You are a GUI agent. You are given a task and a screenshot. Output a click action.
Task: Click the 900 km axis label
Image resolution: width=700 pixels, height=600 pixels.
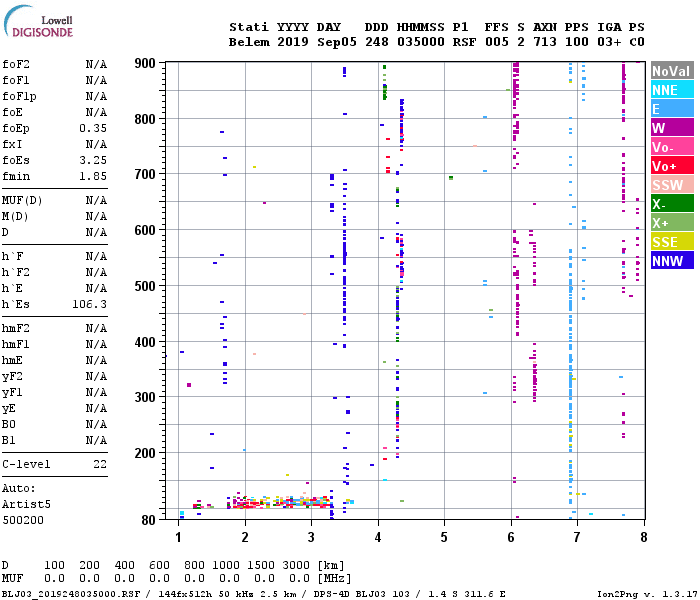(x=145, y=63)
